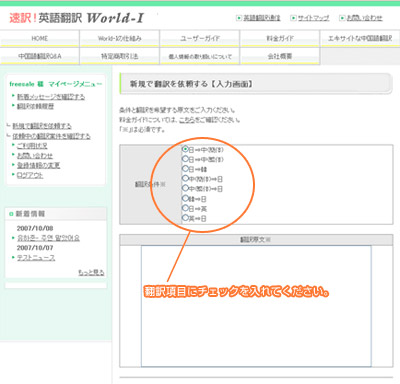Open 新着メッセージを確認する in sidebar
This screenshot has width=400, height=384.
coord(51,97)
